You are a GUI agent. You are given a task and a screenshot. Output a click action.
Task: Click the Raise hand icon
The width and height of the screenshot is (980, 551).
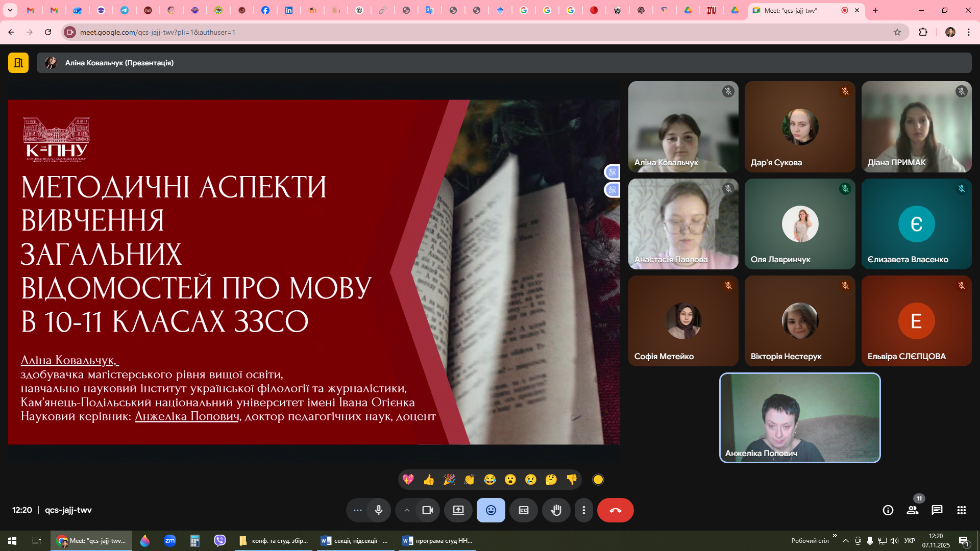[556, 510]
